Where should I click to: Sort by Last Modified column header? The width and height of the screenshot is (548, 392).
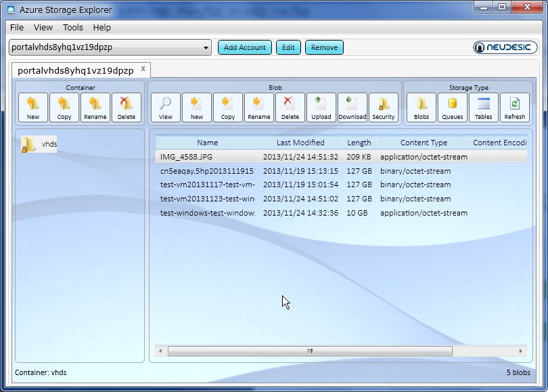[300, 143]
